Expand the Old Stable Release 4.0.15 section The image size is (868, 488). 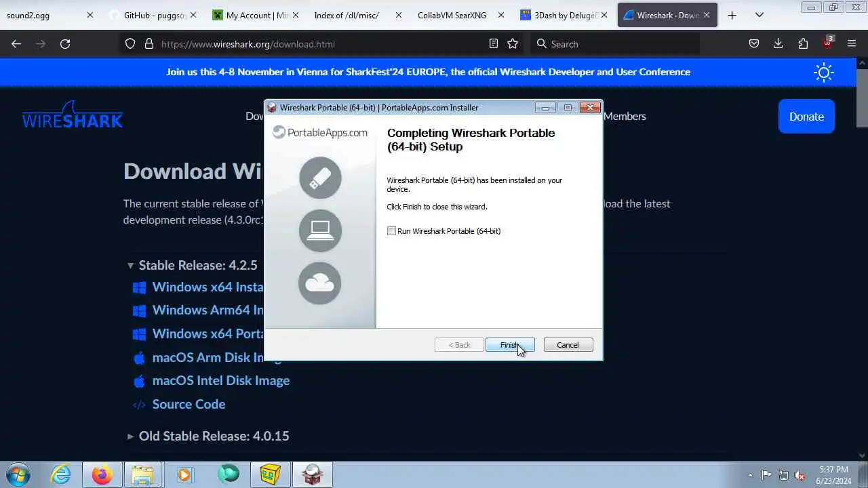(x=130, y=436)
